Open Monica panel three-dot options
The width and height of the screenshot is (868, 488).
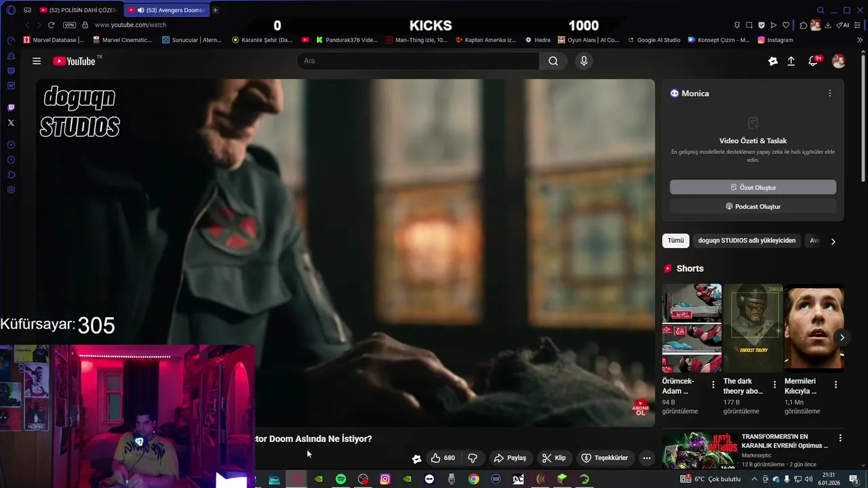pos(829,94)
